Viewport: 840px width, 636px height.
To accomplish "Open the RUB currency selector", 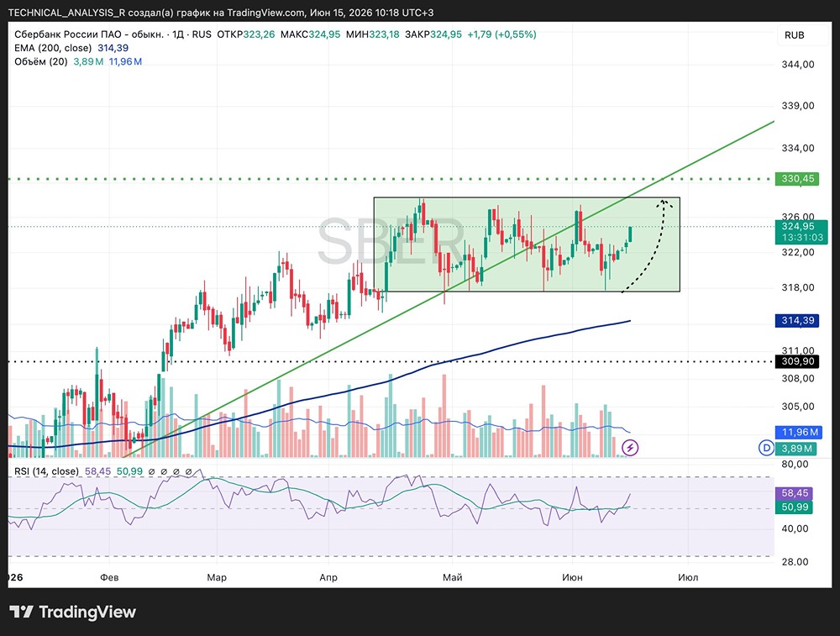I will point(795,35).
